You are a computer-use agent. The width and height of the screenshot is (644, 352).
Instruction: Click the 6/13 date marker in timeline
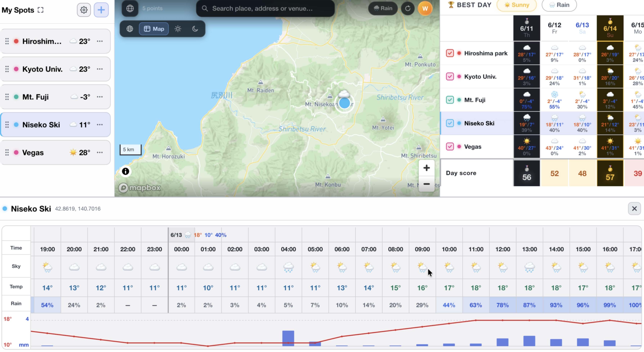(x=176, y=235)
